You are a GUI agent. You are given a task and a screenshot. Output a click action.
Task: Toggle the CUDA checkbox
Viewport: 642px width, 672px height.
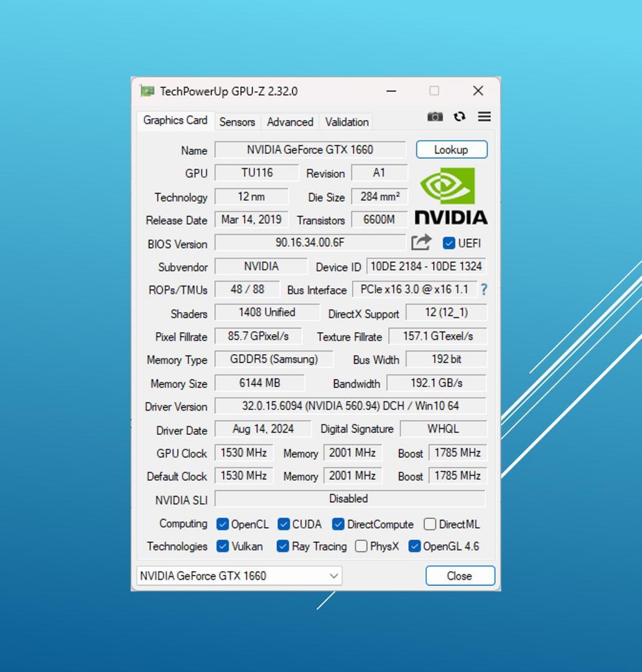[x=283, y=524]
